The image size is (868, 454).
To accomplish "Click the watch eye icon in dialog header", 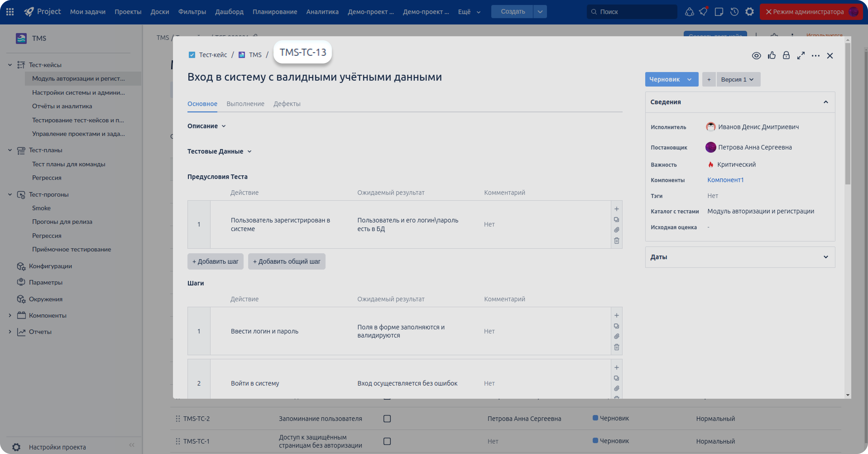I will tap(756, 56).
